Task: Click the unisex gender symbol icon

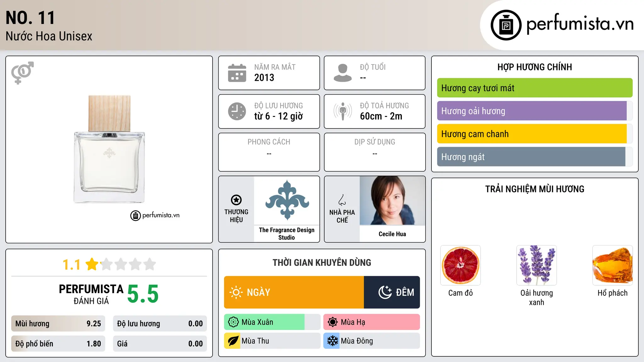Action: click(x=22, y=73)
